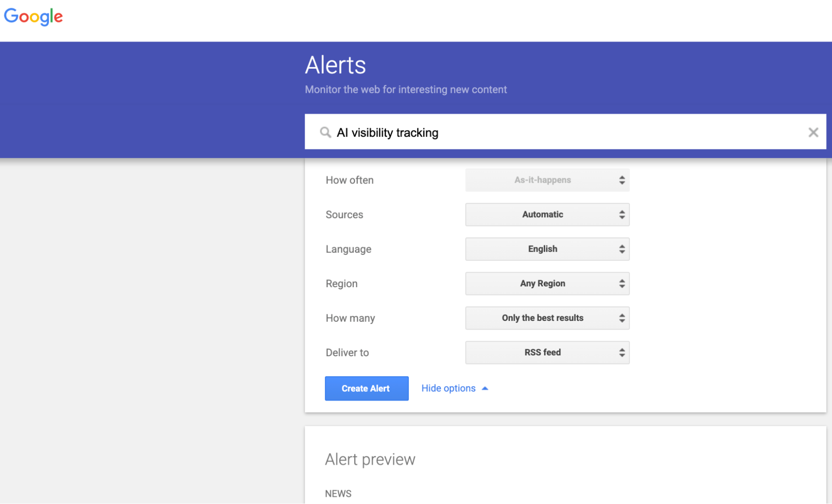Click the Deliver to label
Screen dimensions: 832x504
pyautogui.click(x=347, y=353)
